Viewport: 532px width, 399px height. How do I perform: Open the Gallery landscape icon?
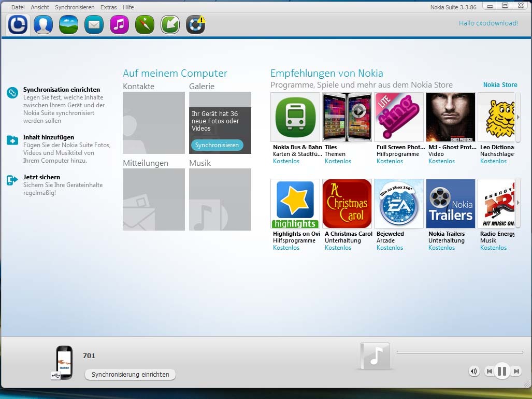pyautogui.click(x=68, y=25)
